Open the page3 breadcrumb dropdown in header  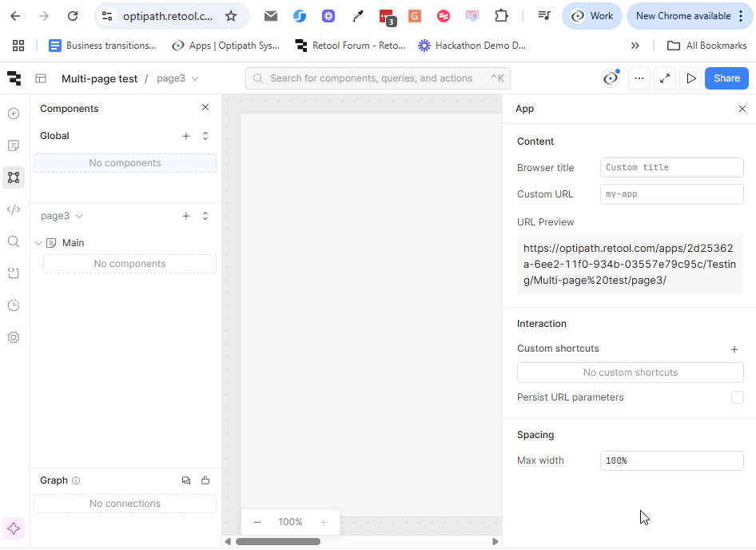(x=177, y=78)
